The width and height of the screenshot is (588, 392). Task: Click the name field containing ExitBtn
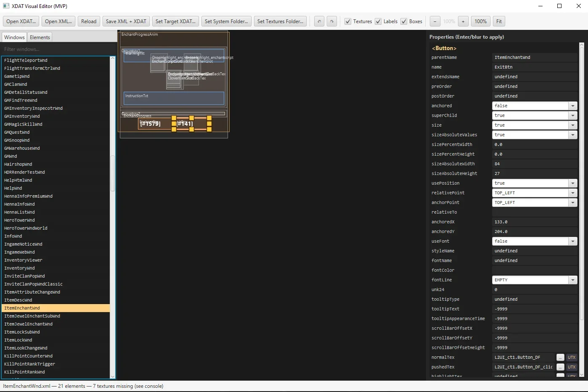[x=535, y=67]
